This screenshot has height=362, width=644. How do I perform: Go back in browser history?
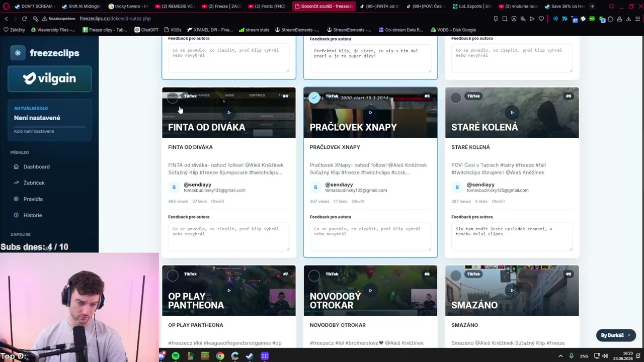click(7, 19)
